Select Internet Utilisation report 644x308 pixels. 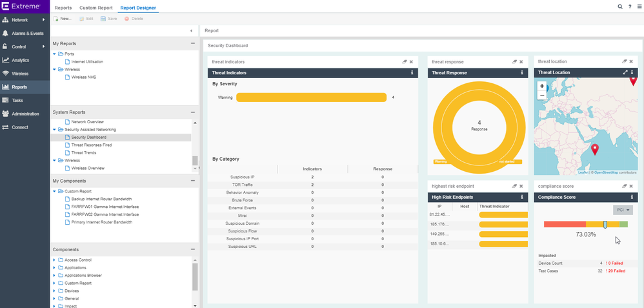pos(87,62)
